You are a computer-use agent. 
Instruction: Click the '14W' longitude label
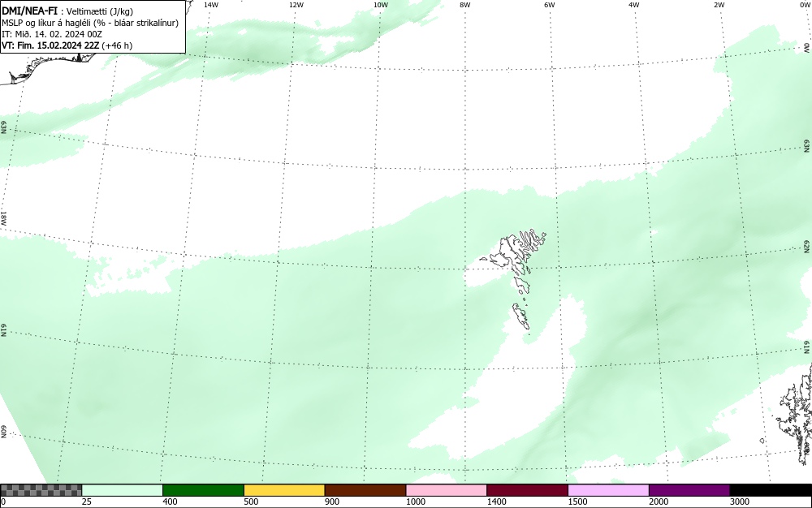pos(211,5)
